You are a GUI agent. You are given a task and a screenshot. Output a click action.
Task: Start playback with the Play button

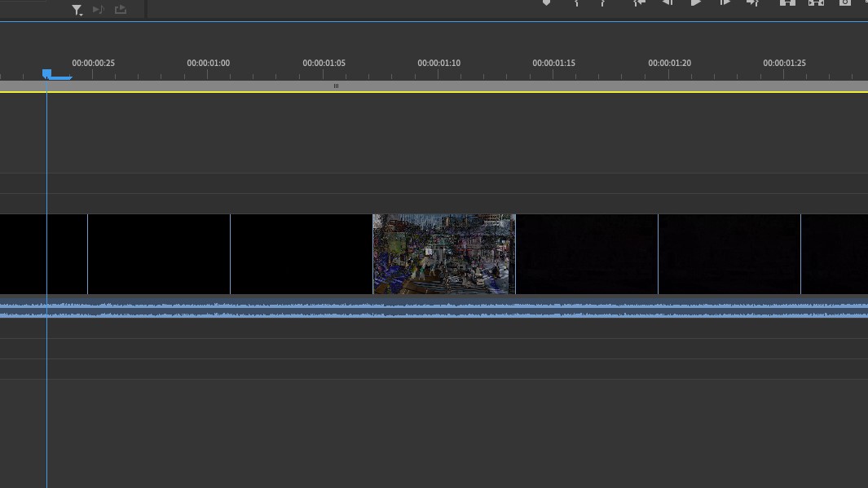pyautogui.click(x=696, y=2)
